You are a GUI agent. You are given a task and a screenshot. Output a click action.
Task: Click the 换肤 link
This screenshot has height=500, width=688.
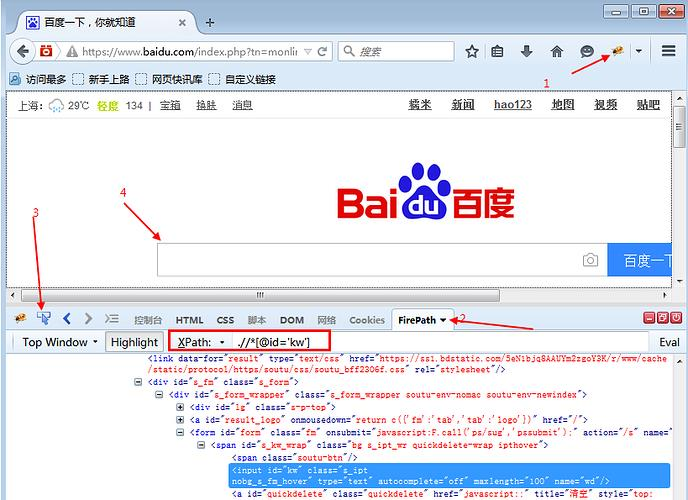pyautogui.click(x=206, y=105)
